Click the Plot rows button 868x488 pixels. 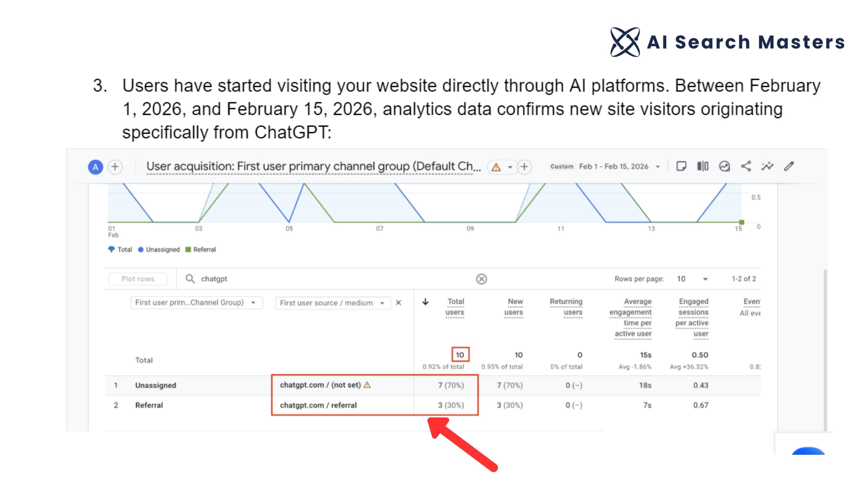(138, 279)
